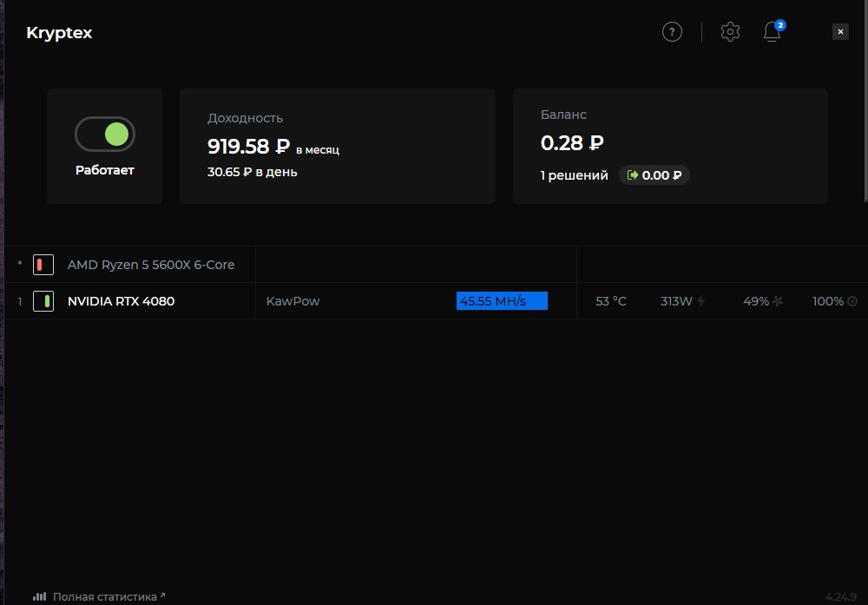Select the NVIDIA RTX 4080 row name
Viewport: 868px width, 605px height.
121,301
